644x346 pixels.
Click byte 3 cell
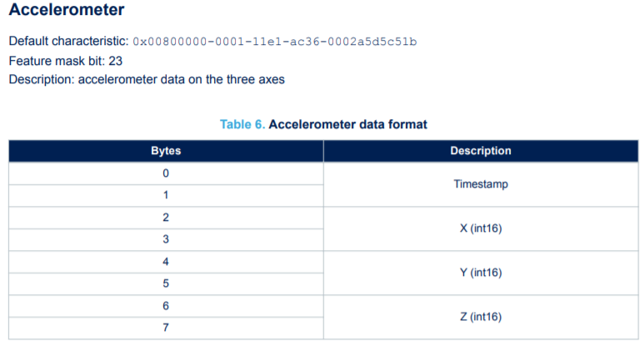coord(166,239)
